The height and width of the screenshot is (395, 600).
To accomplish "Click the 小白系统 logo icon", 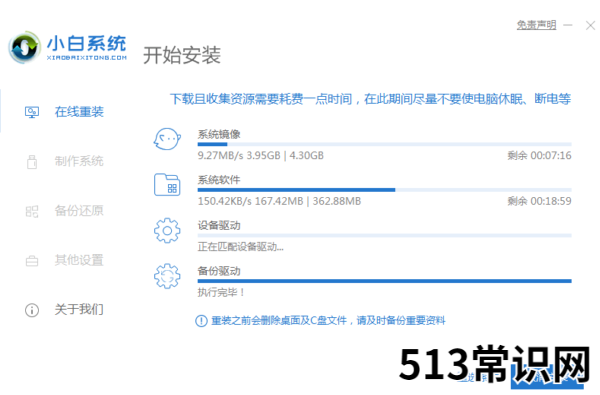I will click(x=24, y=47).
